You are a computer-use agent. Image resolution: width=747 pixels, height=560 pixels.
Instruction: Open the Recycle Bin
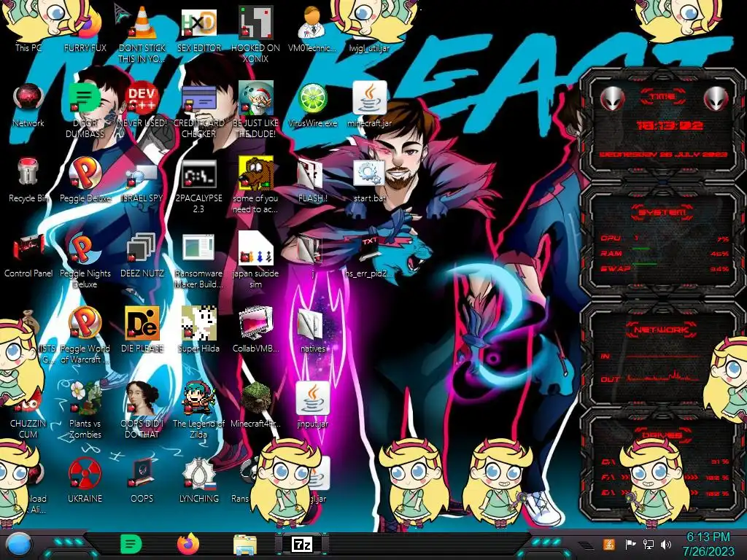[28, 172]
